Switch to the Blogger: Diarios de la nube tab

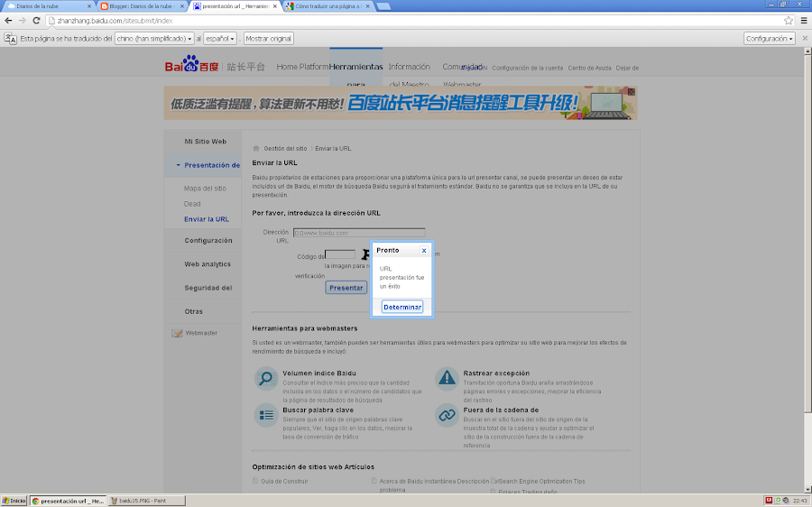tap(140, 6)
